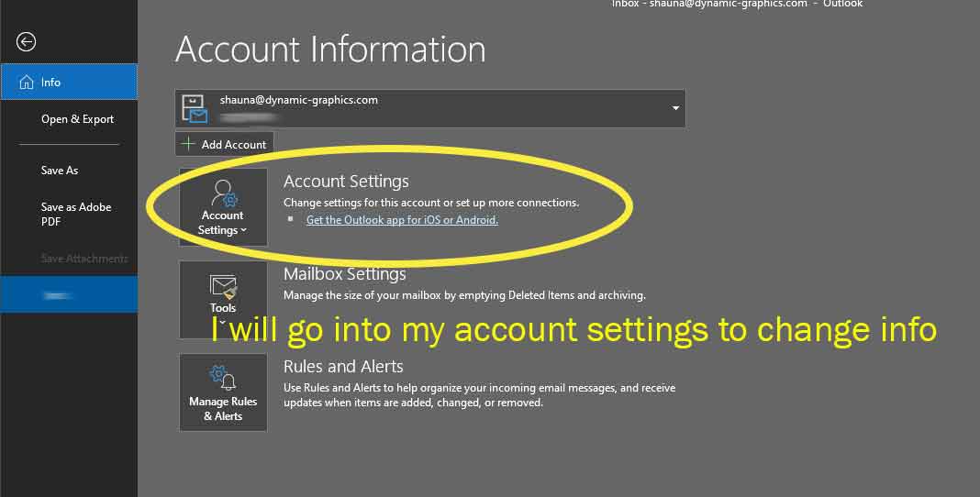Click the Account Settings heading

pyautogui.click(x=346, y=182)
